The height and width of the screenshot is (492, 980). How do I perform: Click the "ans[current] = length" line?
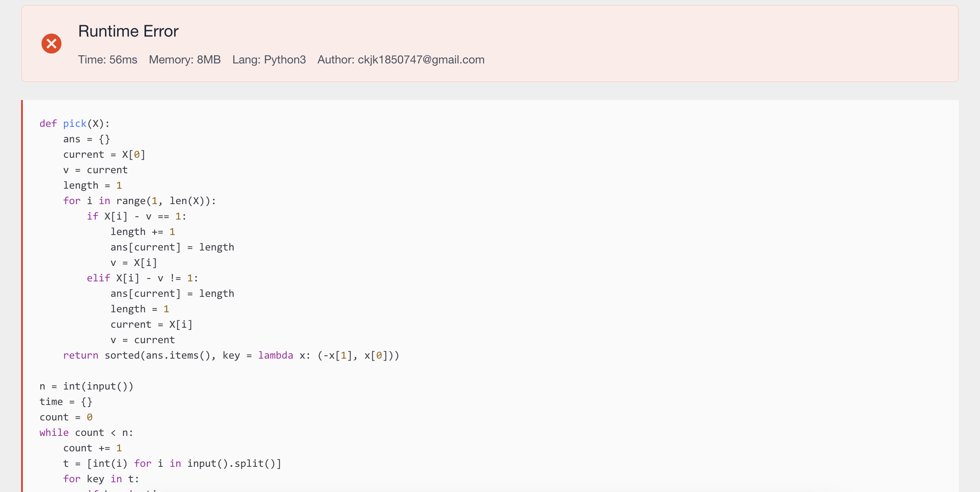[172, 247]
